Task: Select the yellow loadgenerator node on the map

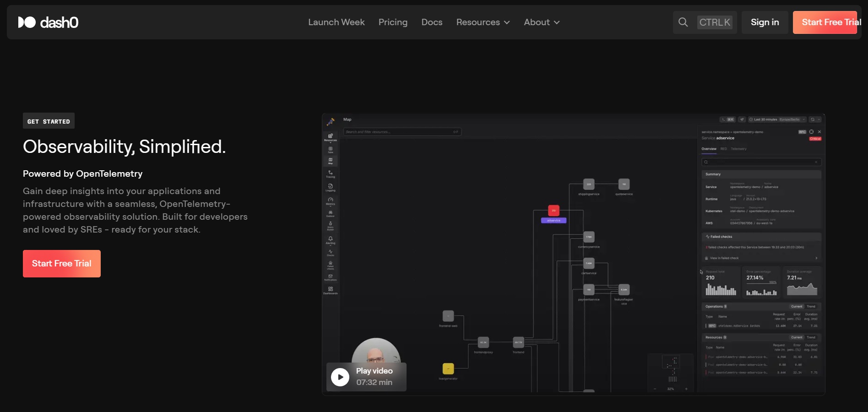Action: pyautogui.click(x=448, y=369)
